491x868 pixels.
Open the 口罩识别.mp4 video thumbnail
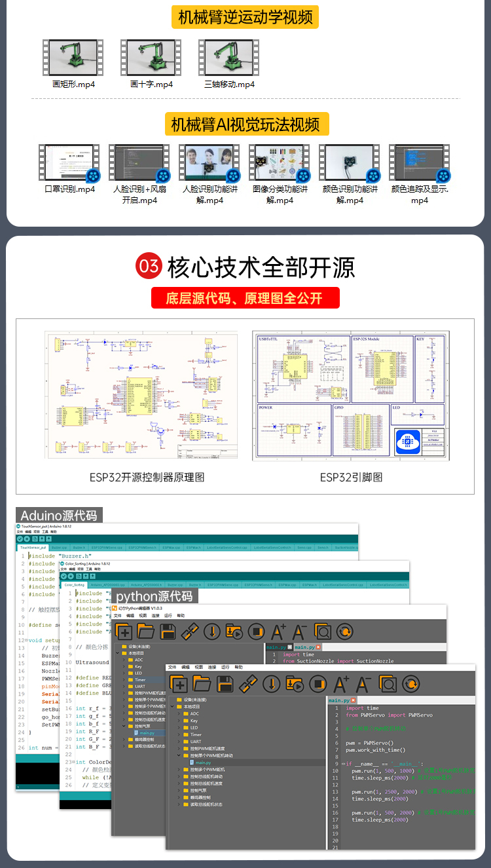pos(69,164)
